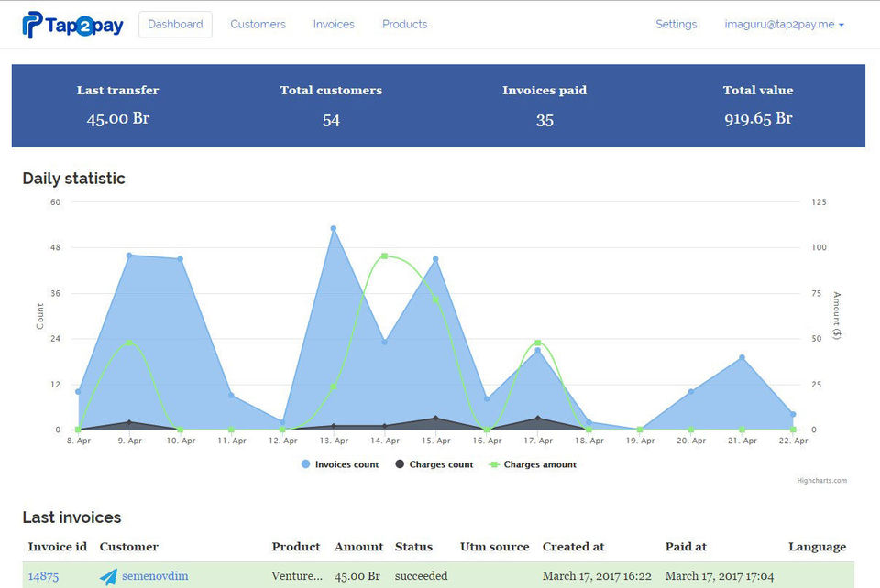Image resolution: width=880 pixels, height=588 pixels.
Task: Open the Dashboard tab
Action: [175, 25]
